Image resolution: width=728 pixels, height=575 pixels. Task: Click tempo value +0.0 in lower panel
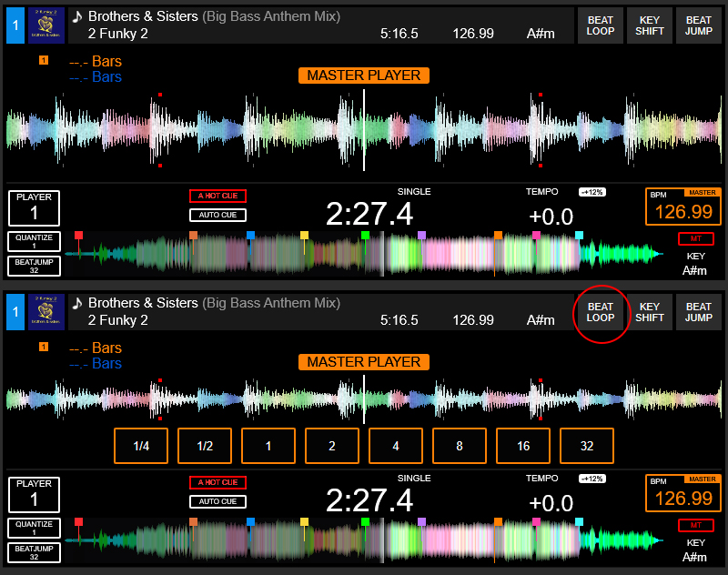(551, 503)
